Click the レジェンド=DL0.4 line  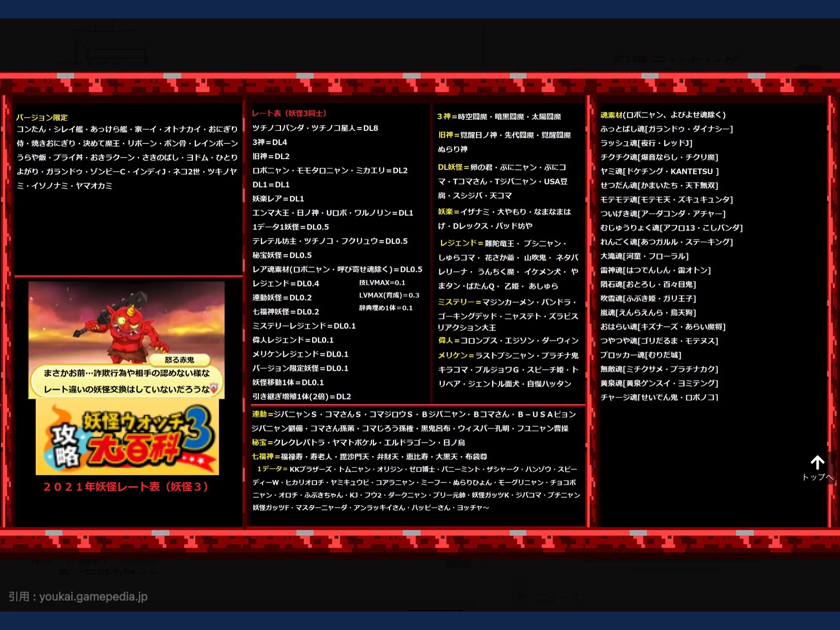[x=285, y=283]
